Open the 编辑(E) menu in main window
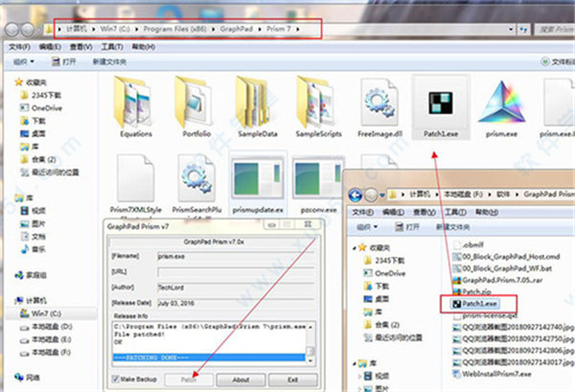The height and width of the screenshot is (392, 575). click(50, 47)
